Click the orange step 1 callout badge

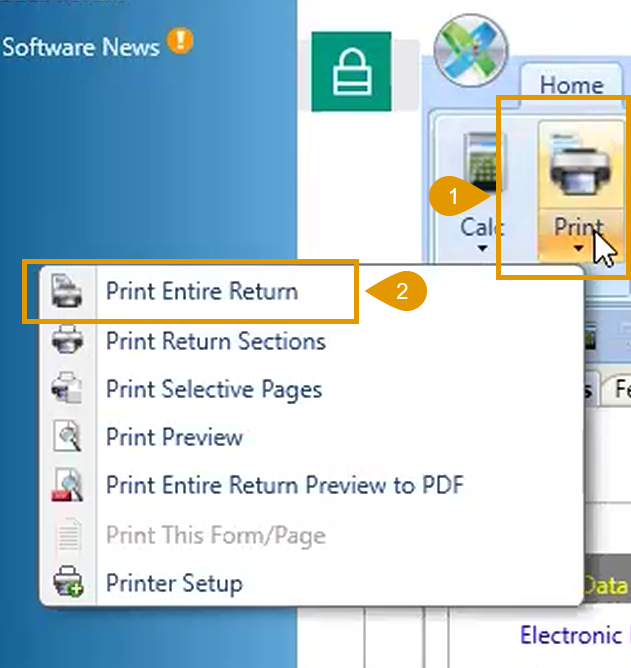point(452,198)
